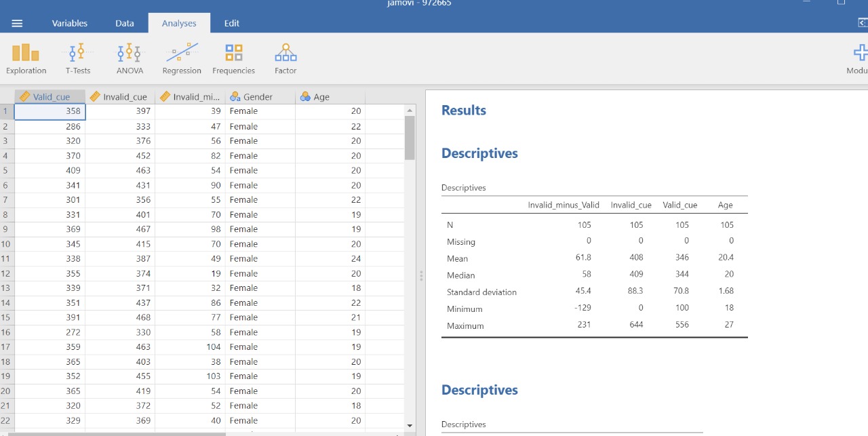The width and height of the screenshot is (868, 436).
Task: Click the Mean value 61.8 in results
Action: 583,258
